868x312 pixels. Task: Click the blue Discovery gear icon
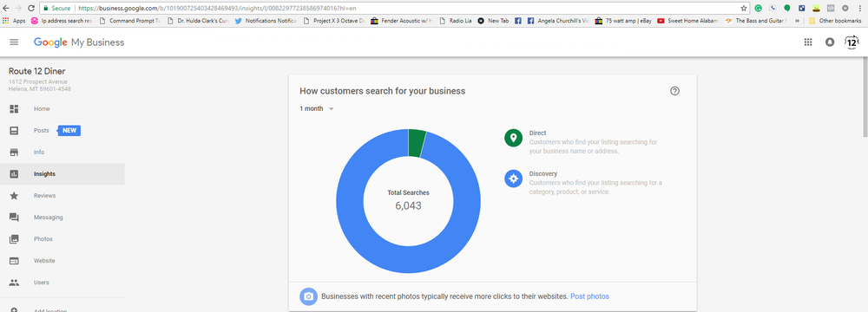pos(513,179)
